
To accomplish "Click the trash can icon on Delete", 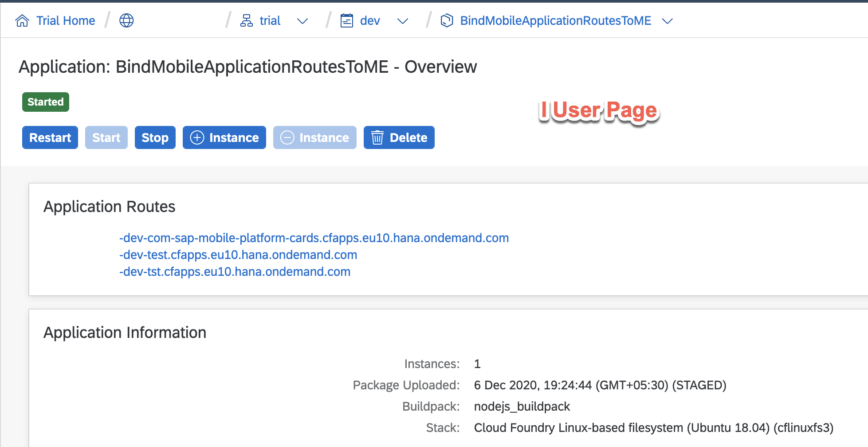I will (377, 138).
